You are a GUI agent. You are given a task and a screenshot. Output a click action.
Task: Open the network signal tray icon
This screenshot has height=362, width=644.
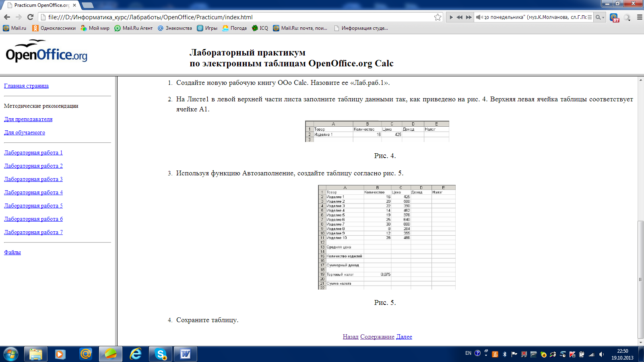click(x=591, y=354)
